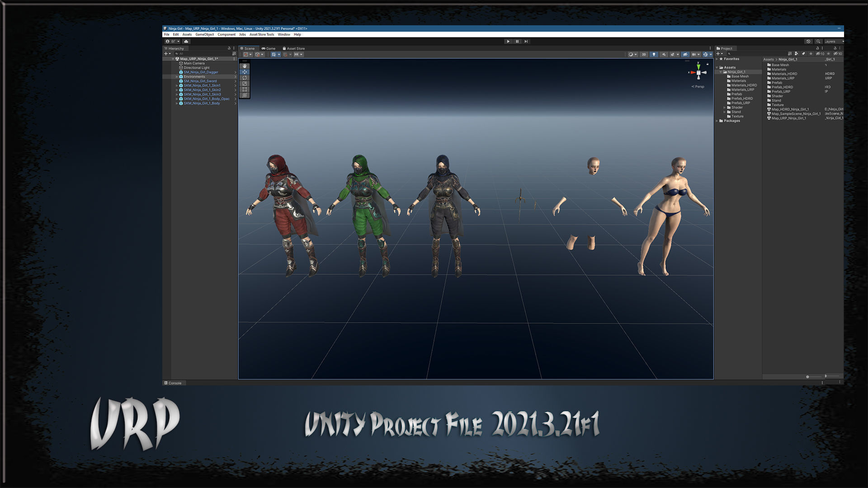Expand the Packages folder tree

tap(717, 121)
